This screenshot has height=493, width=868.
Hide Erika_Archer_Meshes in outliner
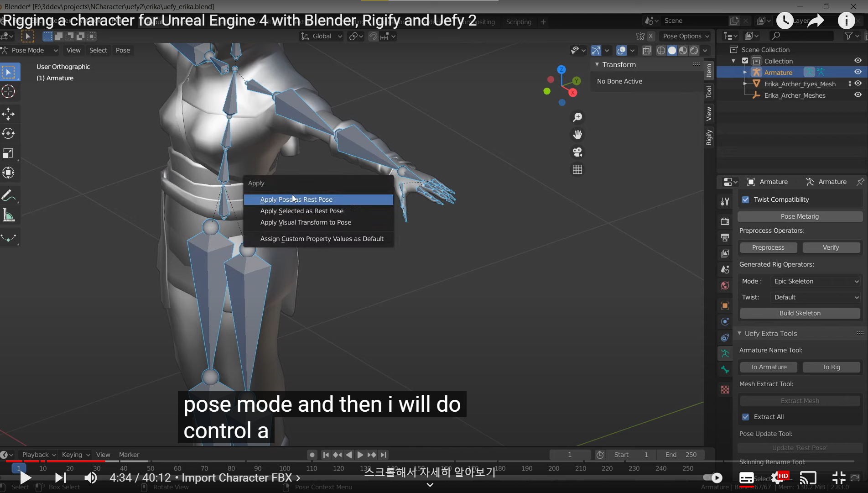[858, 95]
